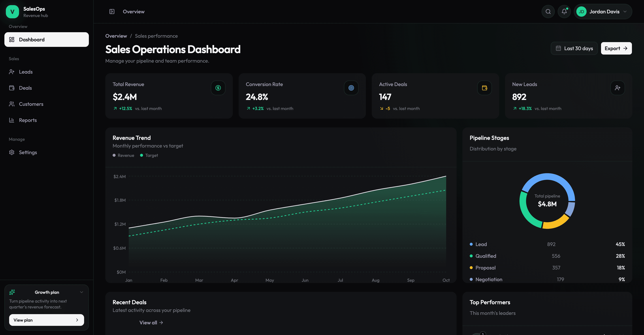Click the Dashboard grid icon in the sidebar
The image size is (644, 335).
[12, 40]
